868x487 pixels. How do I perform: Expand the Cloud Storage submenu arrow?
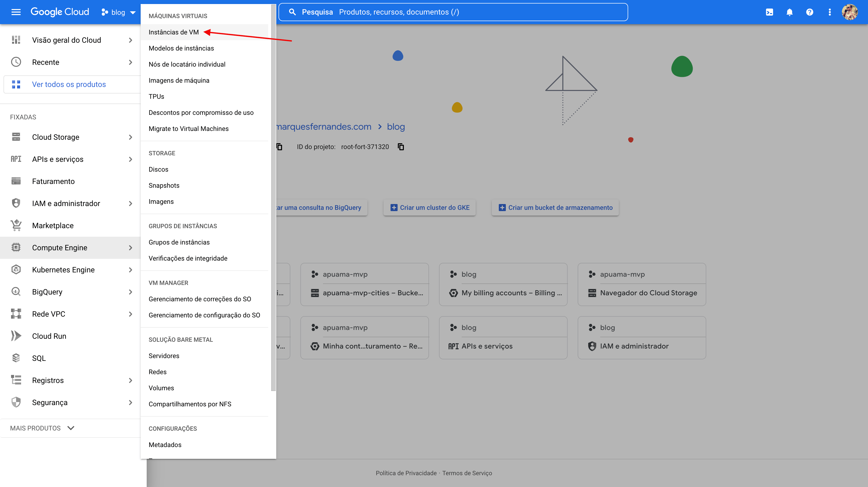(x=130, y=137)
